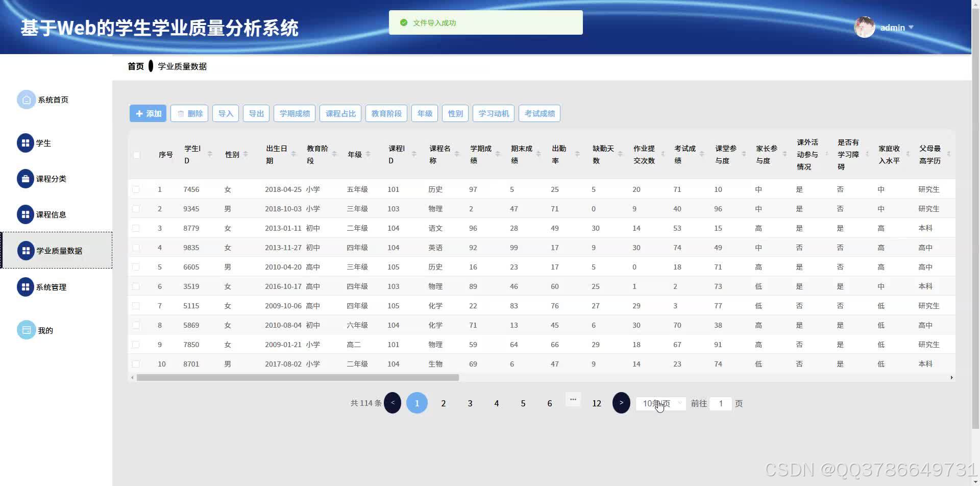Viewport: 980px width, 486px height.
Task: Sort by 课程名称 column arrows
Action: coord(457,154)
